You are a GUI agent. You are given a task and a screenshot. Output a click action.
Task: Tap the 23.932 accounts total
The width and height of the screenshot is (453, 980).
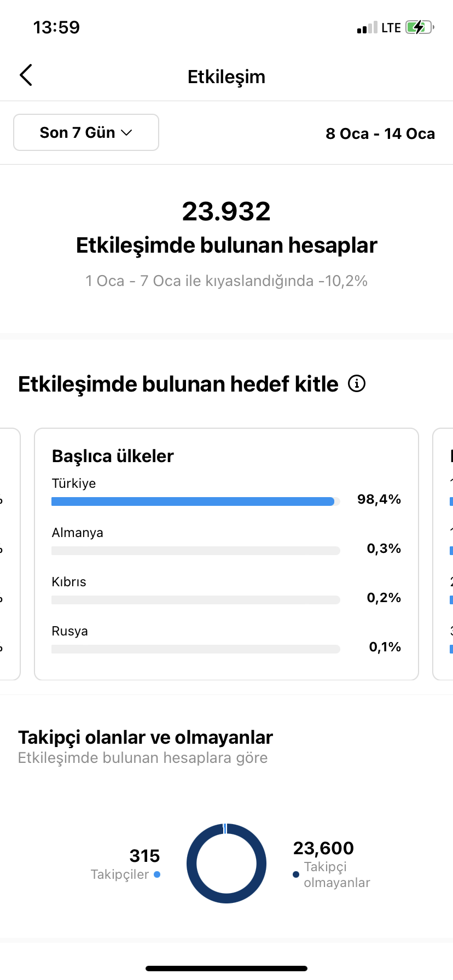(226, 212)
